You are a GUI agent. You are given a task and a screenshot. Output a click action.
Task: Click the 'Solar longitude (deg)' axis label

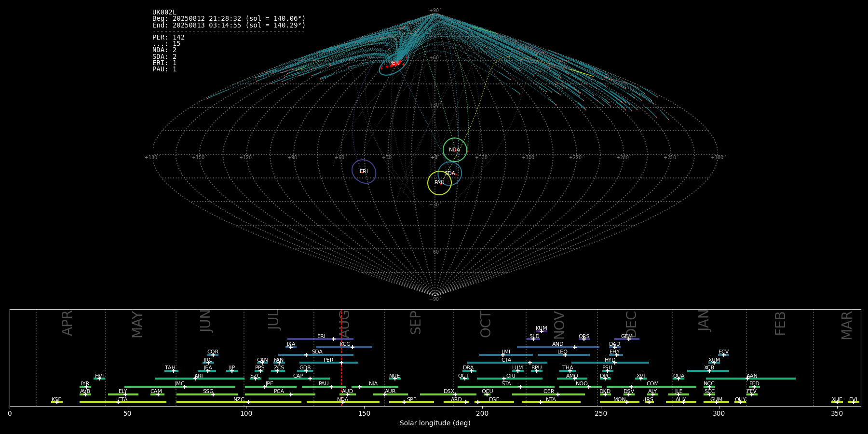pos(435,423)
